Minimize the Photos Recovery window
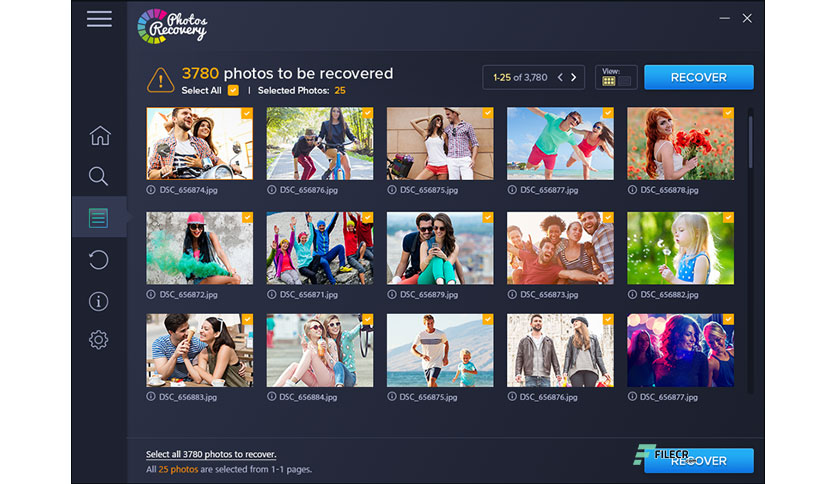The width and height of the screenshot is (836, 484). [x=724, y=19]
